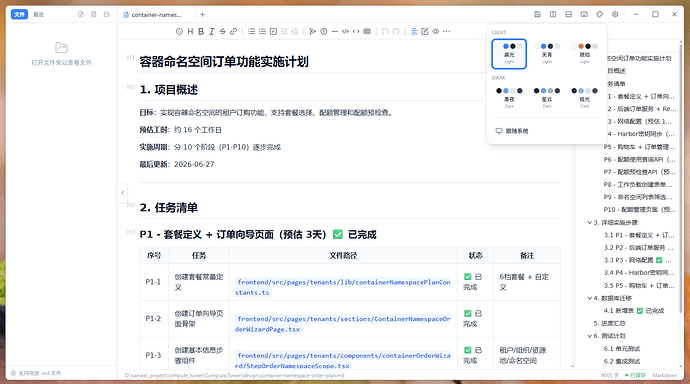Click the circled chevron icon left of H
The width and height of the screenshot is (690, 384).
[179, 31]
